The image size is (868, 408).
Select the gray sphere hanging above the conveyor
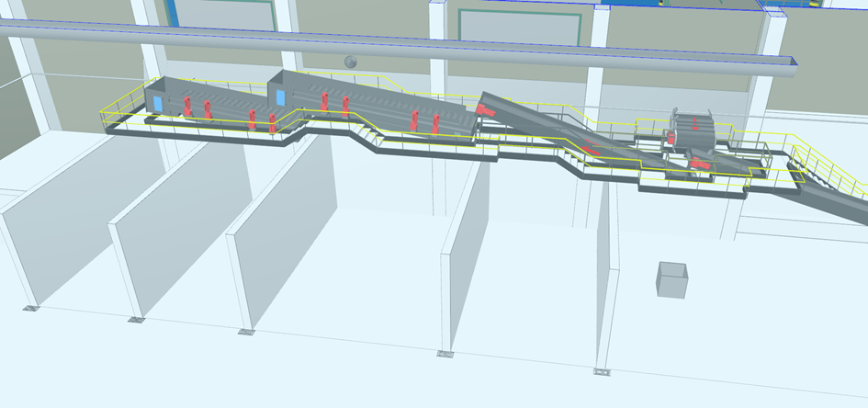[349, 62]
